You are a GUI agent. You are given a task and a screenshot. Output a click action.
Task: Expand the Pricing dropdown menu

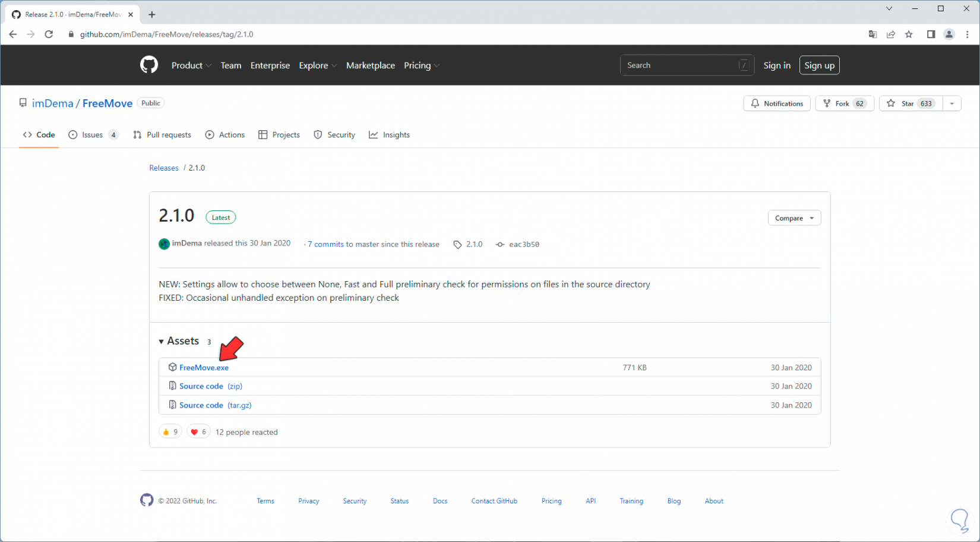click(x=422, y=65)
